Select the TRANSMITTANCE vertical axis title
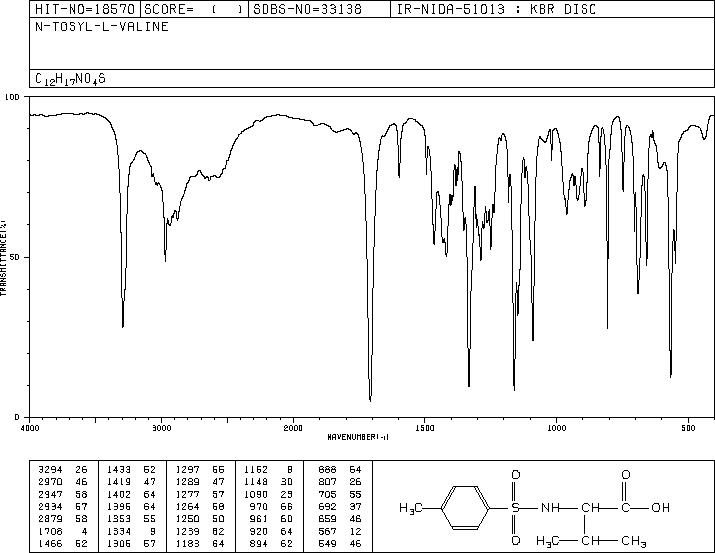Screen dimensions: 715x553 pyautogui.click(x=3, y=258)
